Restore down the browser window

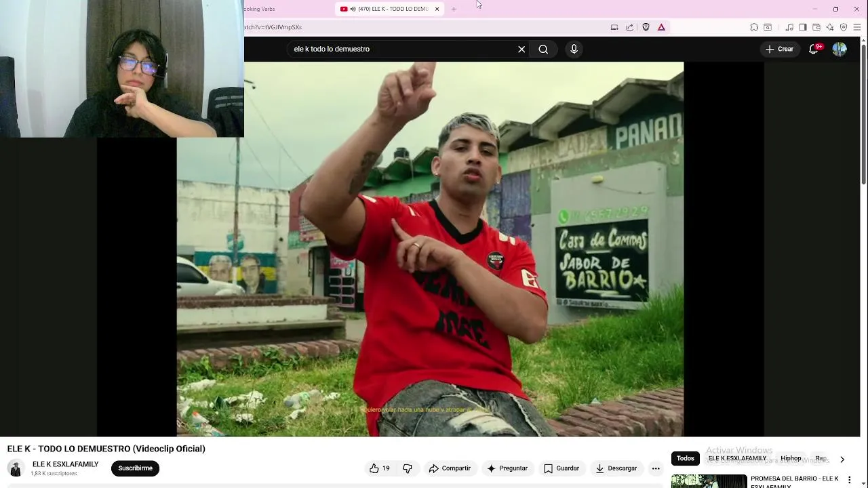[x=835, y=9]
